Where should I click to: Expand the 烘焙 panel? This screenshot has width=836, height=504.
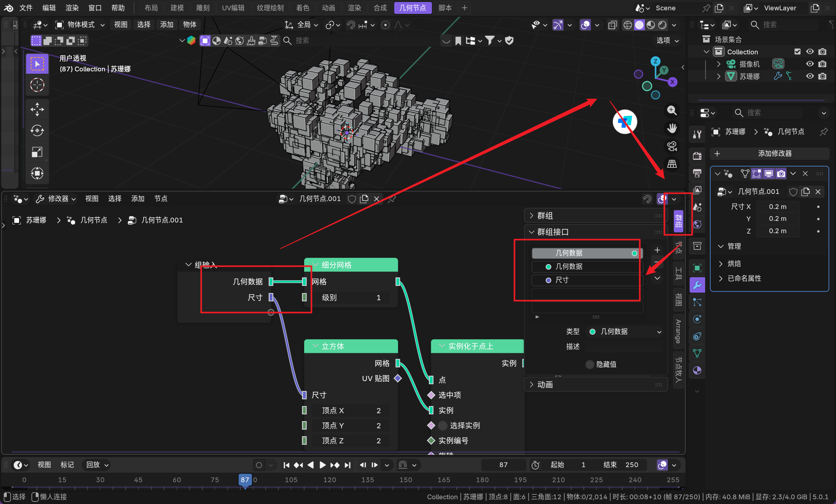tap(734, 264)
